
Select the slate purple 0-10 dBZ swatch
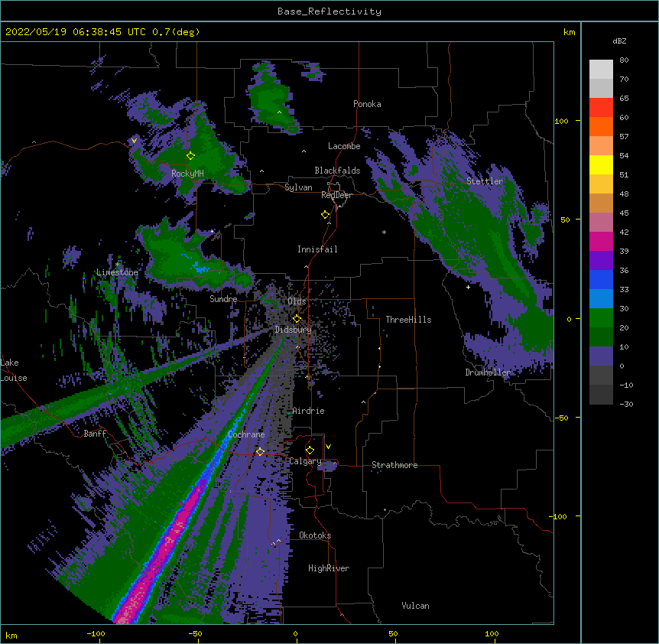coord(601,356)
